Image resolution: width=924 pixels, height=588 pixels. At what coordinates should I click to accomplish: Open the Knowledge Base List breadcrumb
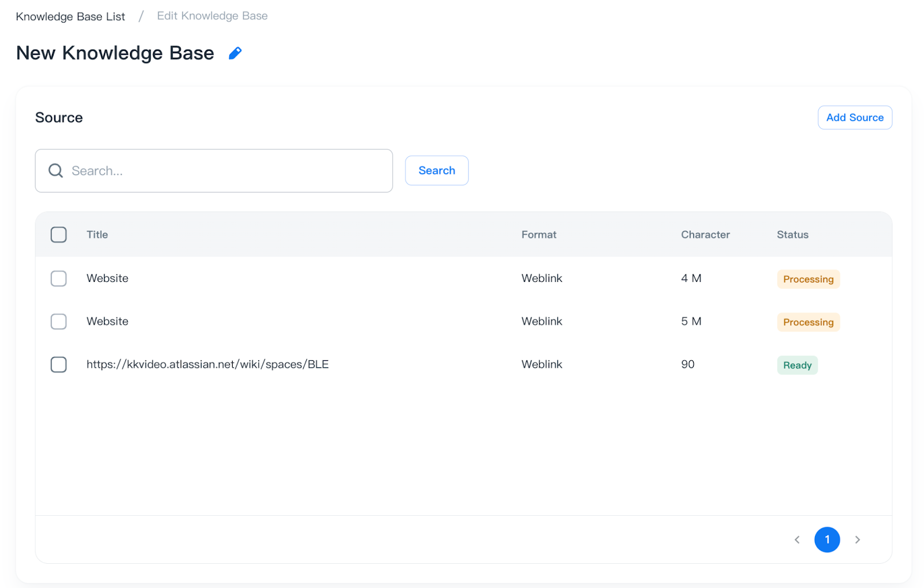[x=70, y=16]
